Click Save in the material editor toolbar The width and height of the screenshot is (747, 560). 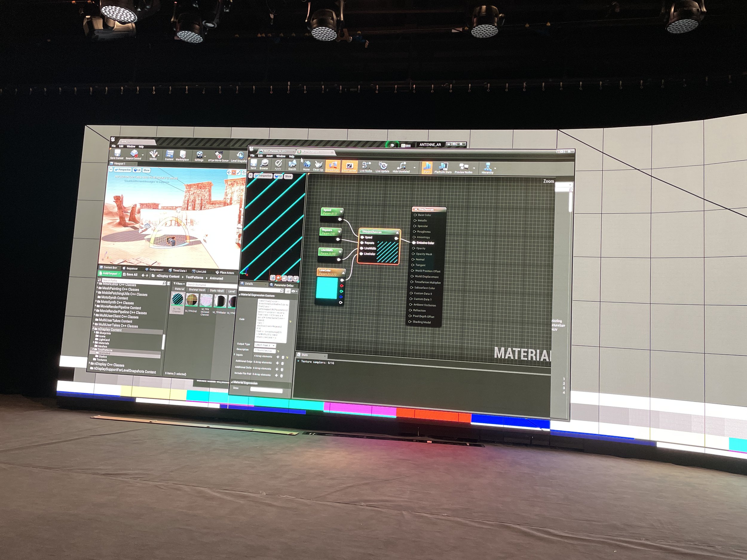click(253, 164)
